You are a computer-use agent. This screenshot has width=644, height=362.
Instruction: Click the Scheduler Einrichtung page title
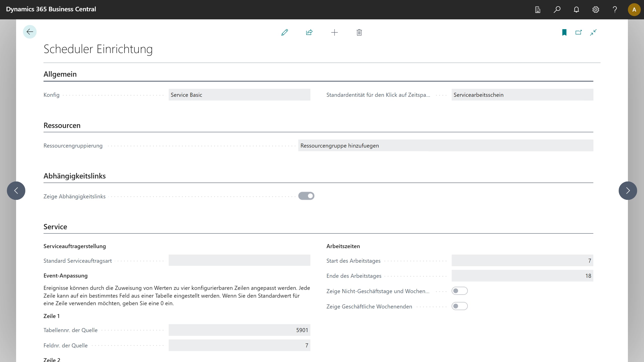click(98, 49)
